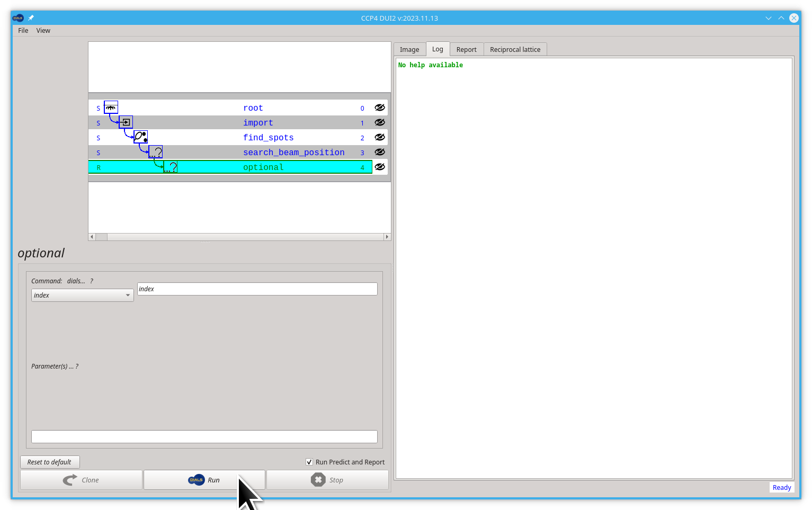This screenshot has height=510, width=812.
Task: Click Reset to default button
Action: pos(50,462)
